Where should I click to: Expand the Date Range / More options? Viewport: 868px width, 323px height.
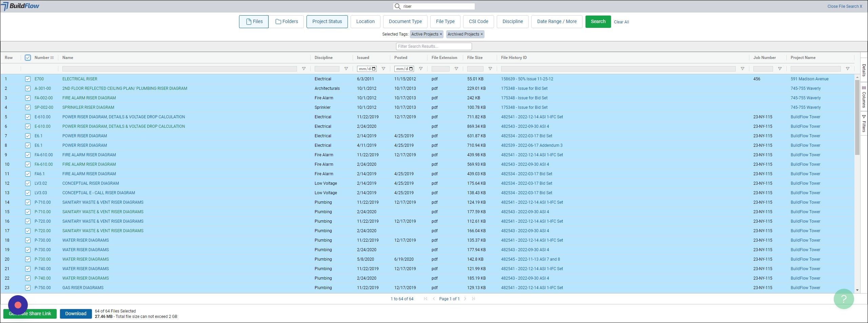pos(556,22)
